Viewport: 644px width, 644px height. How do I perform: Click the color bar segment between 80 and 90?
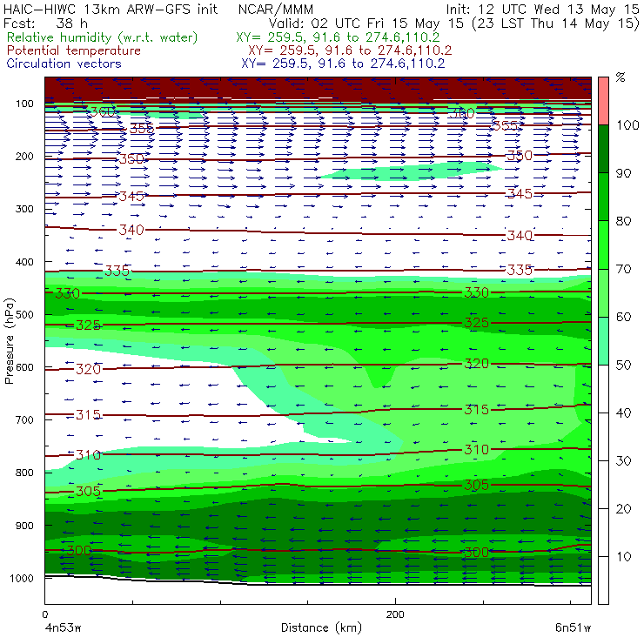(603, 197)
